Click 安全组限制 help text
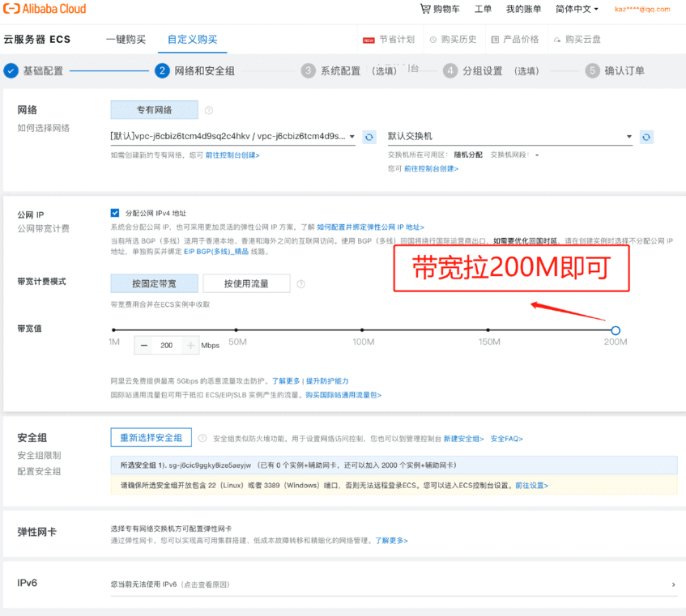This screenshot has height=616, width=686. coord(39,456)
